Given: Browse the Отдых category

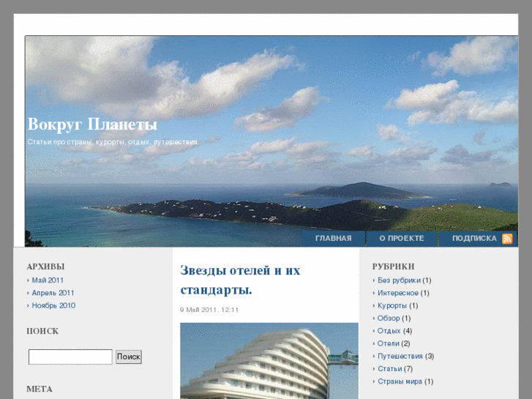Looking at the screenshot, I should click(x=389, y=331).
